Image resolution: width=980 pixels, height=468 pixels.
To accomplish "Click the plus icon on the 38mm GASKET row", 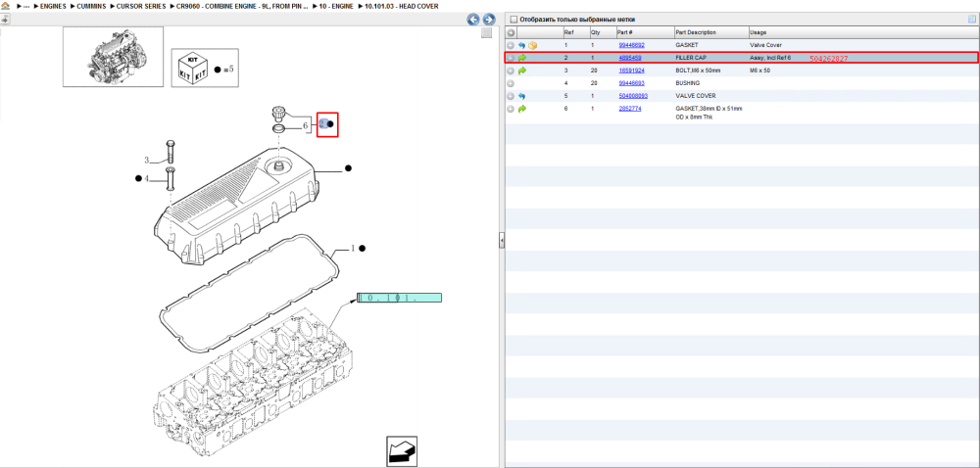I will [x=511, y=109].
